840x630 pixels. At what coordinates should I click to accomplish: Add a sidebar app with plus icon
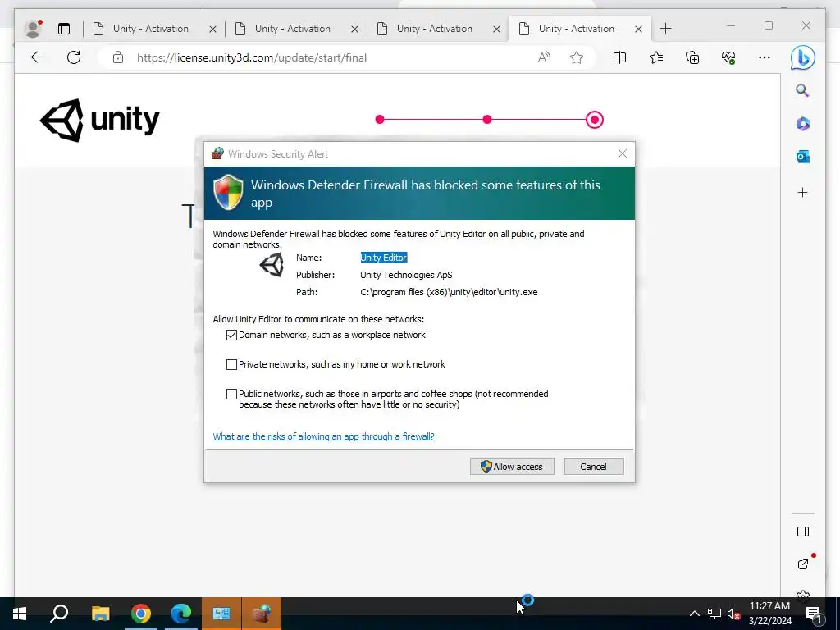[x=802, y=192]
